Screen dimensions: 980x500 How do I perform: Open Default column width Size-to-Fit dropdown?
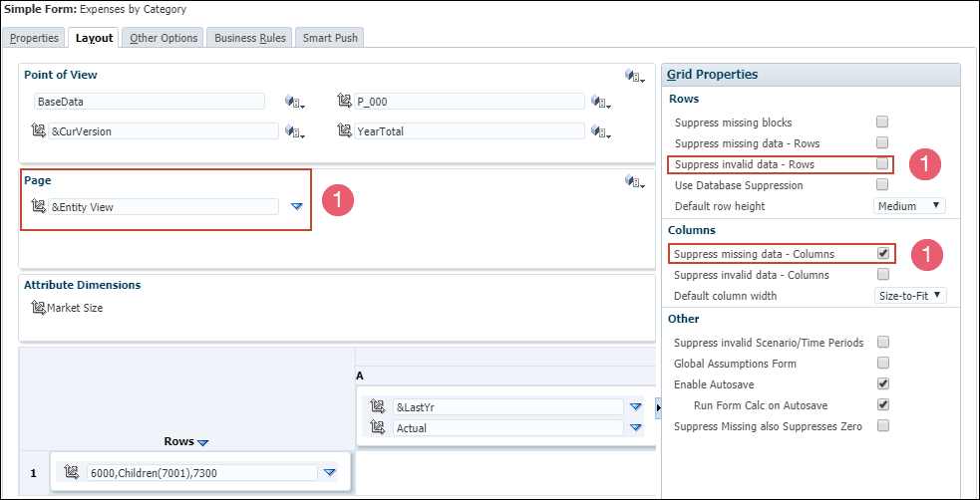click(x=910, y=296)
